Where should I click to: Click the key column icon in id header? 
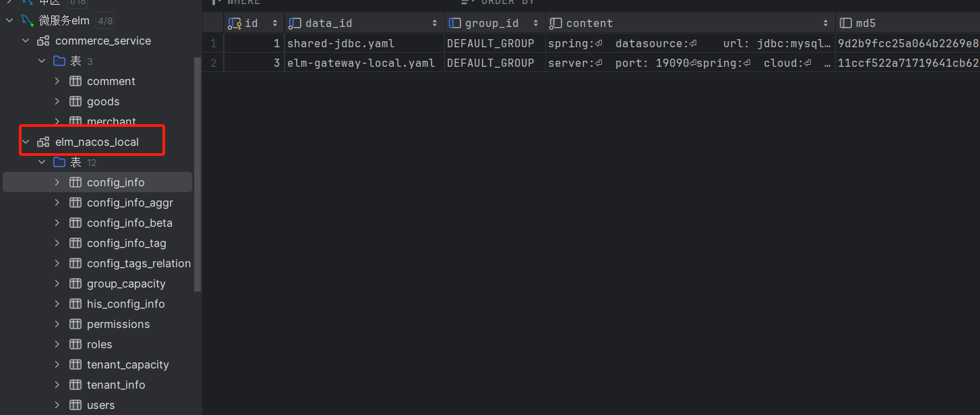pos(235,23)
